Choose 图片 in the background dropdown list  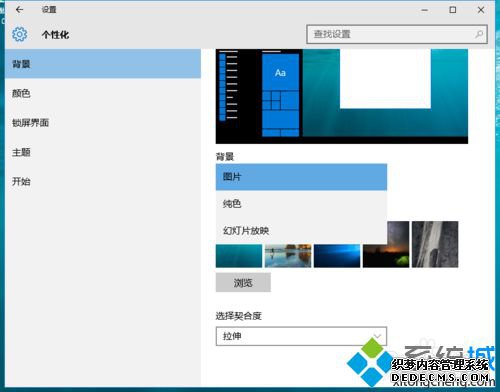click(x=301, y=177)
